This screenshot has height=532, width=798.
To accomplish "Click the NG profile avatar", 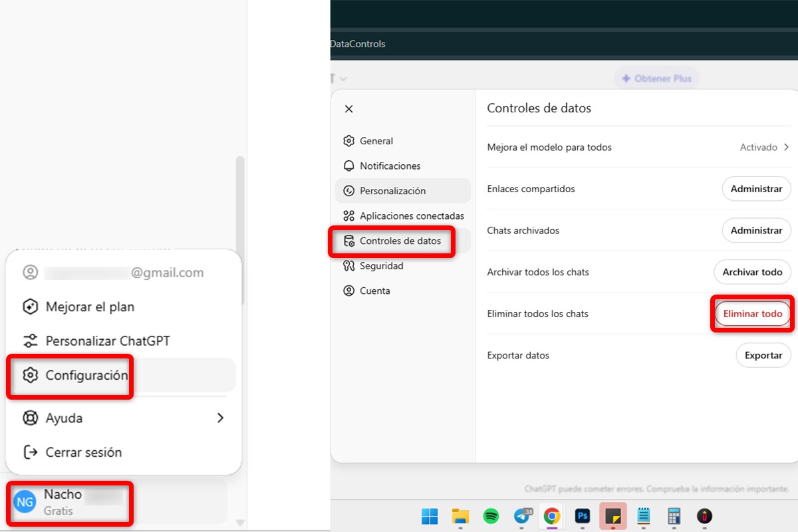I will tap(25, 502).
